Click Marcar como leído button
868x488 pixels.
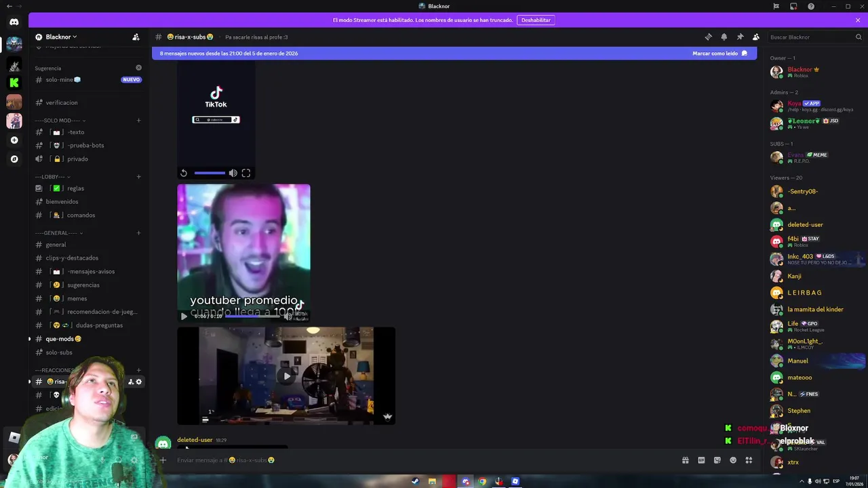pyautogui.click(x=719, y=54)
